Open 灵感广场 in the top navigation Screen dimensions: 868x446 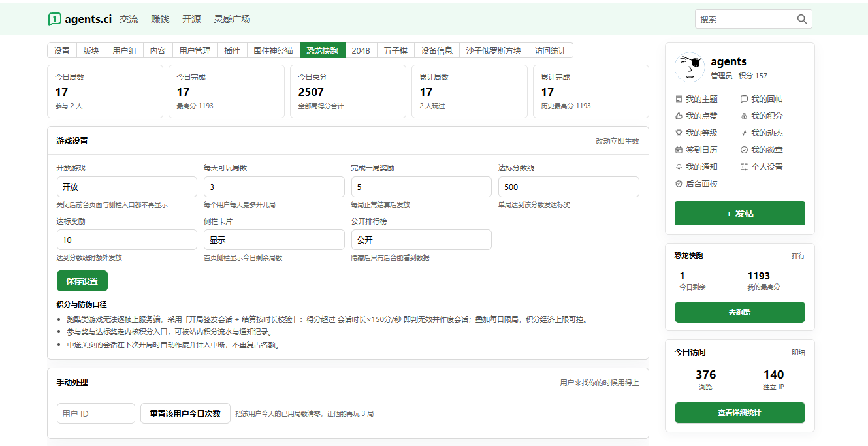point(232,20)
